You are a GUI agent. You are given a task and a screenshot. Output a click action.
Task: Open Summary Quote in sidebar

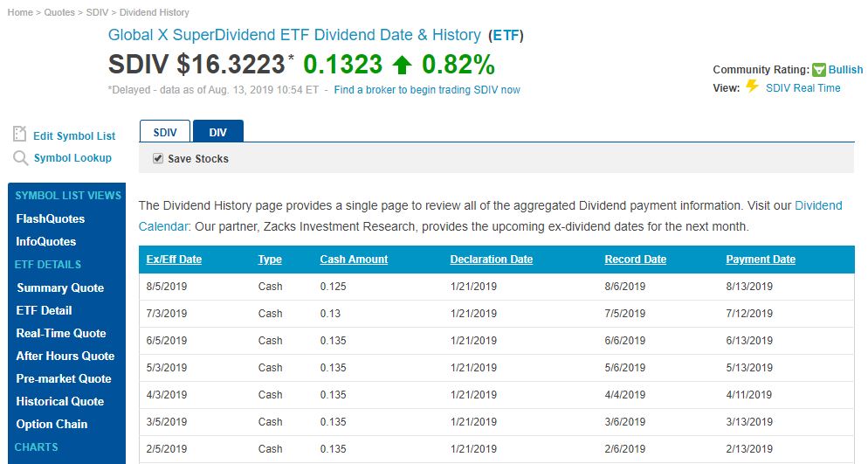pos(60,287)
